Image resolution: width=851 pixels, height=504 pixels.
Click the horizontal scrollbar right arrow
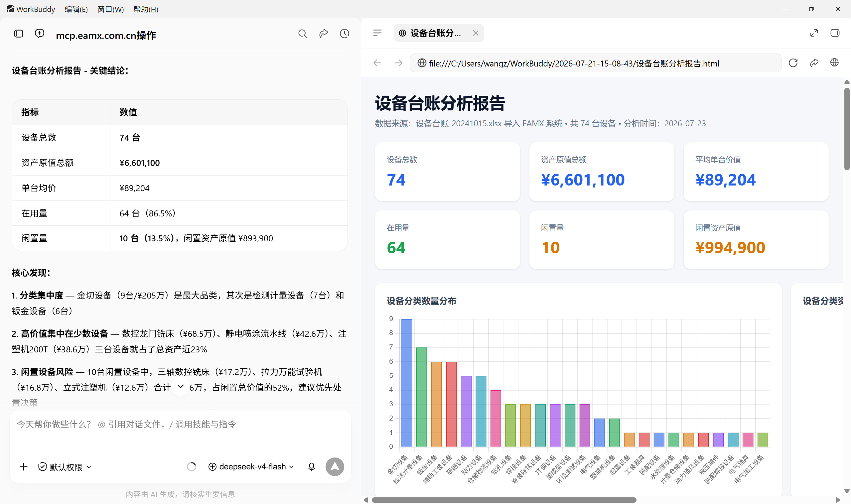click(x=838, y=500)
